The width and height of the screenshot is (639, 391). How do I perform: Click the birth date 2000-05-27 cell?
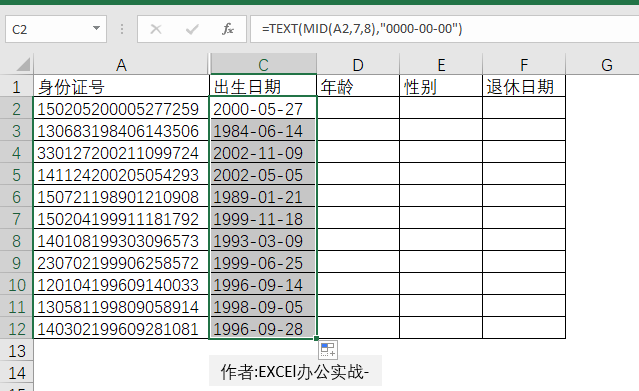pyautogui.click(x=263, y=108)
